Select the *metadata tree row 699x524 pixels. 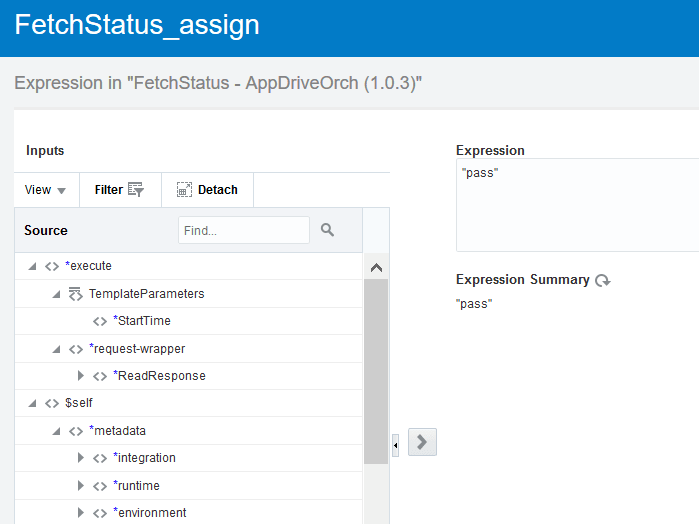point(189,431)
